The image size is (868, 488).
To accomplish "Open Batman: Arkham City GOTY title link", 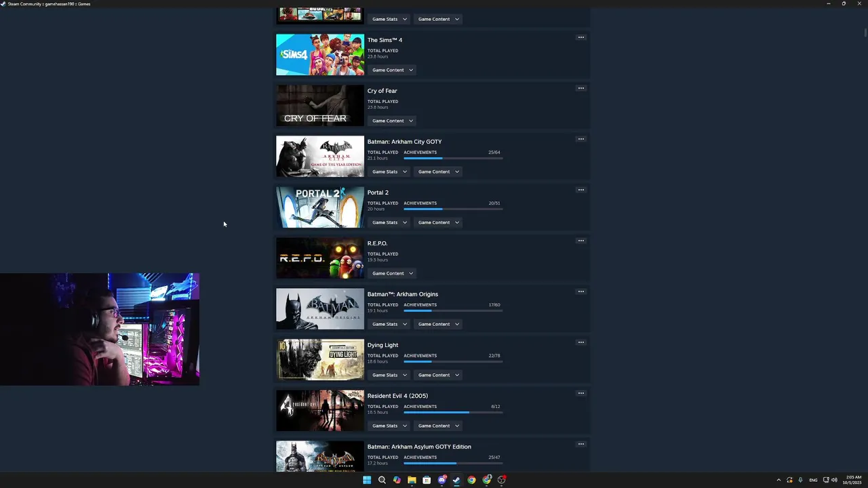I will (x=404, y=142).
